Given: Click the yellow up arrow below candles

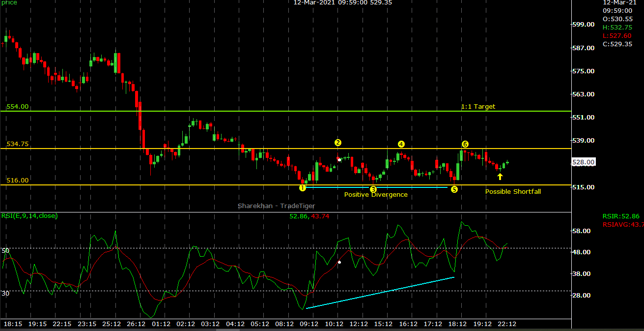Looking at the screenshot, I should [500, 177].
